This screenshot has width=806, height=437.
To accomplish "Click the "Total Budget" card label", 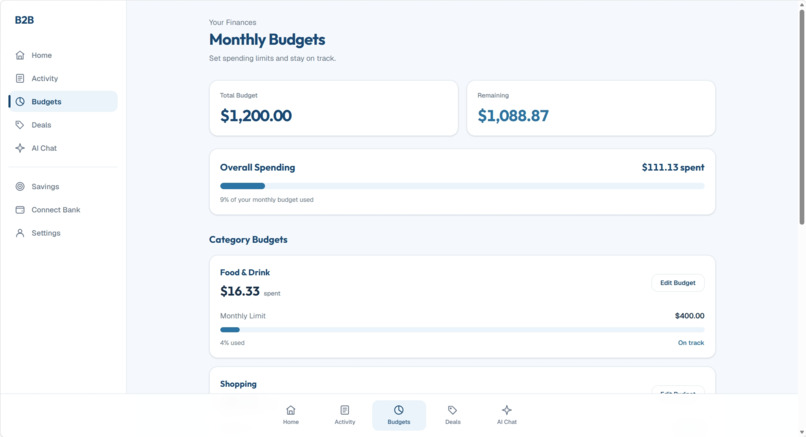I will point(239,95).
